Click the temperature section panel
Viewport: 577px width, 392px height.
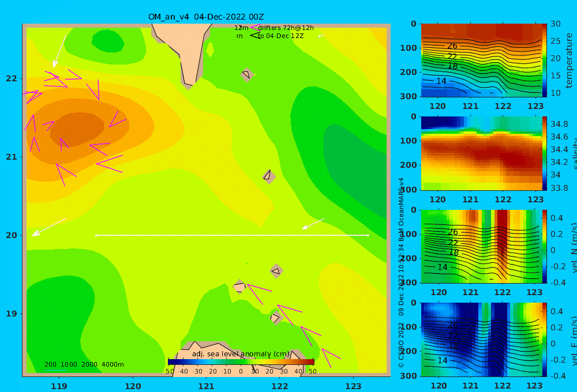click(481, 61)
